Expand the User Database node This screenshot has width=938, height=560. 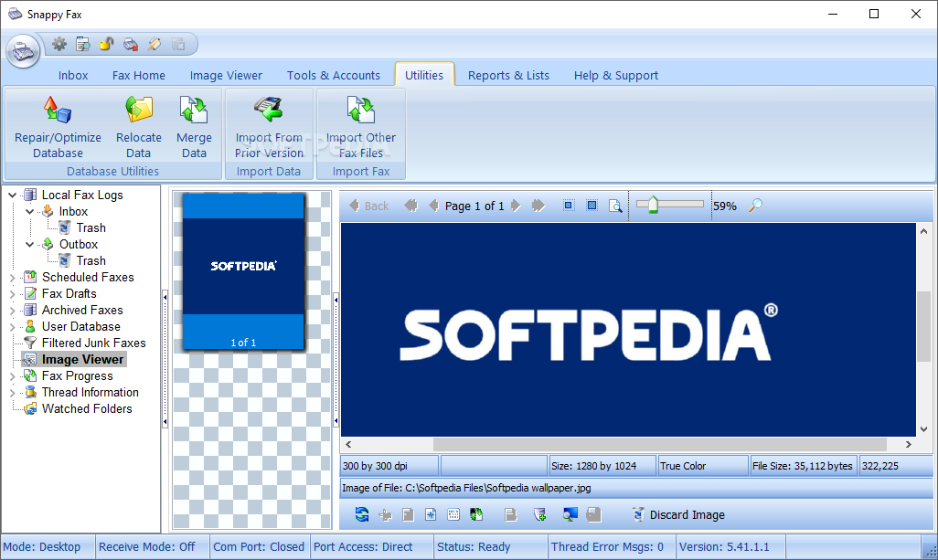pos(12,327)
